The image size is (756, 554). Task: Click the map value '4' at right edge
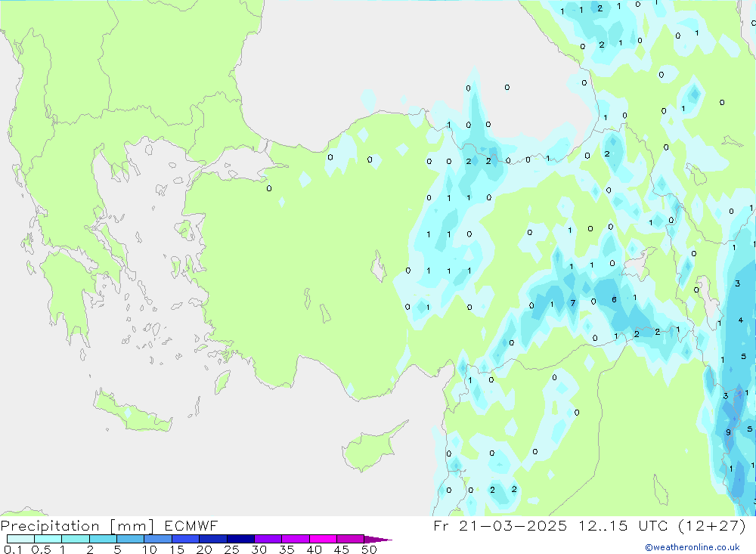click(741, 320)
